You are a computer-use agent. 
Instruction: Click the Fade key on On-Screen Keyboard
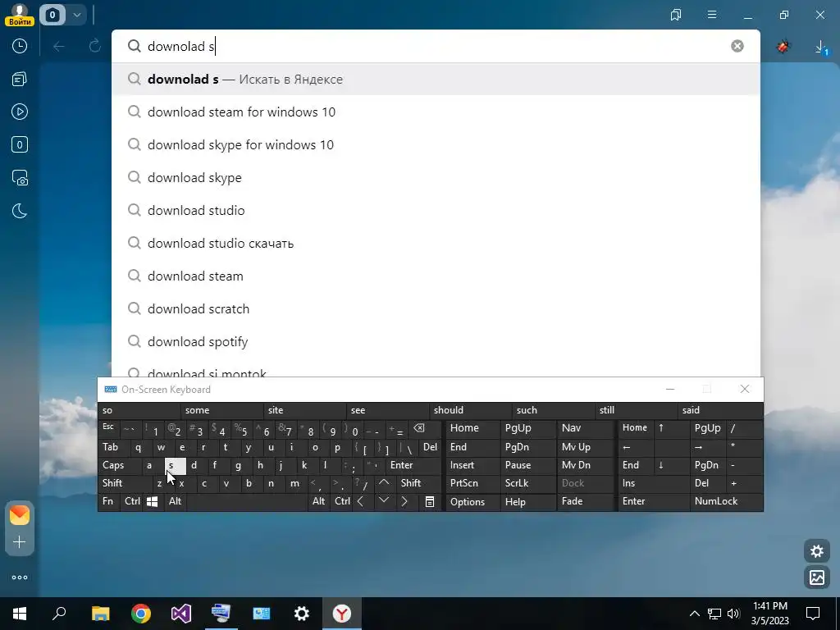point(586,501)
